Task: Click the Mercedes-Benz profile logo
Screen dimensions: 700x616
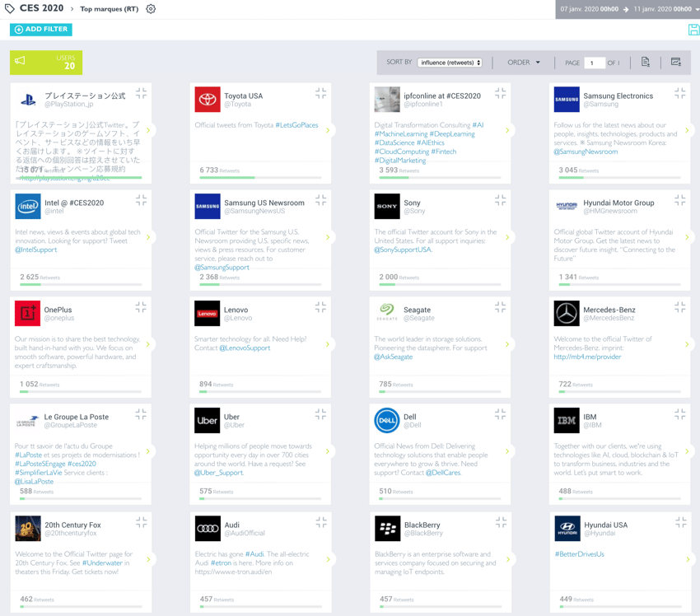Action: [567, 314]
